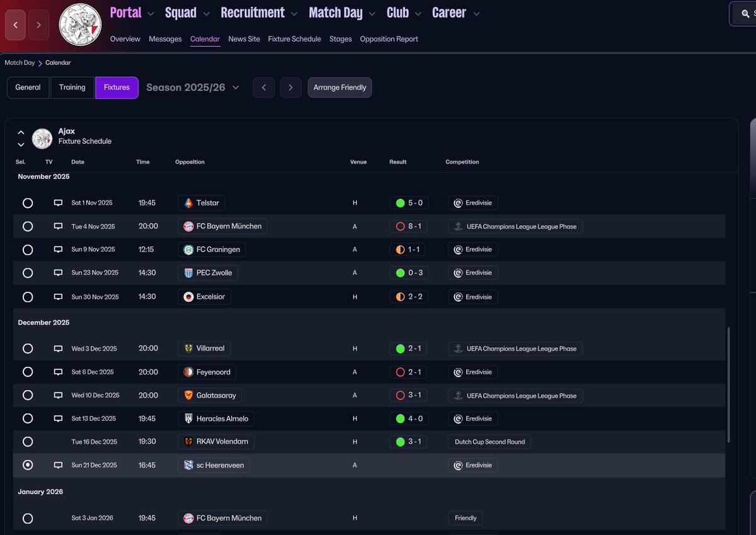Select the 4 Nov Bayern München fixture radio
This screenshot has height=535, width=756.
(x=28, y=226)
